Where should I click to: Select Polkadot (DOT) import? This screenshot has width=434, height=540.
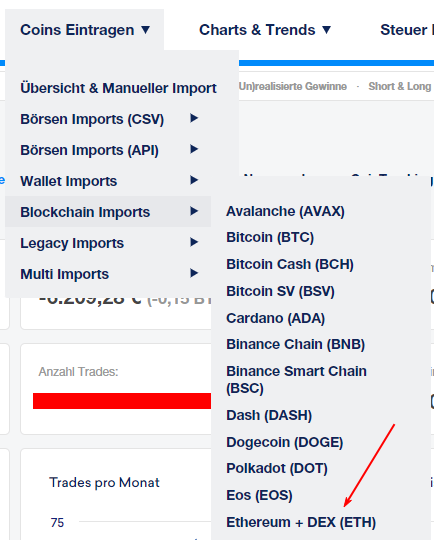[x=277, y=468]
